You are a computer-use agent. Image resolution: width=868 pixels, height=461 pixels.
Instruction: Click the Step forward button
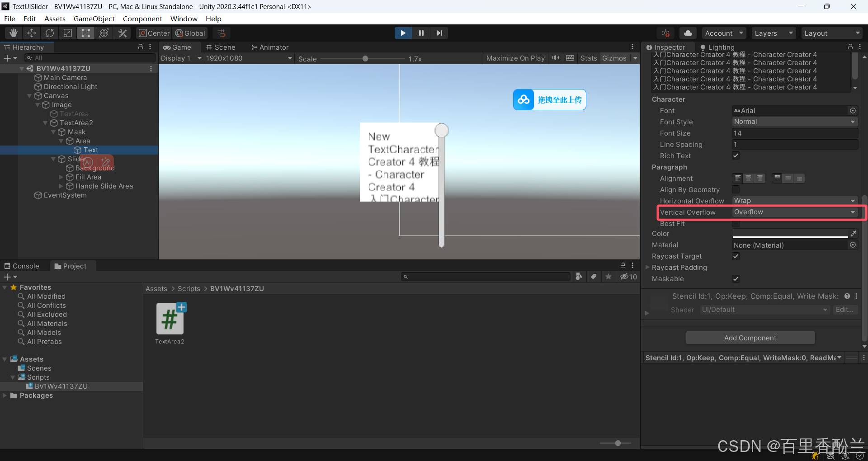(439, 33)
